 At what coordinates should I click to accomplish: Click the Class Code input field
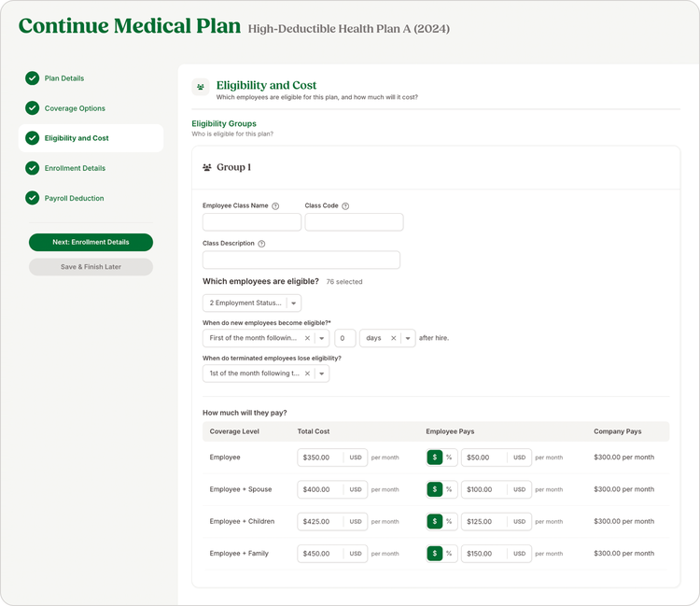pos(354,222)
